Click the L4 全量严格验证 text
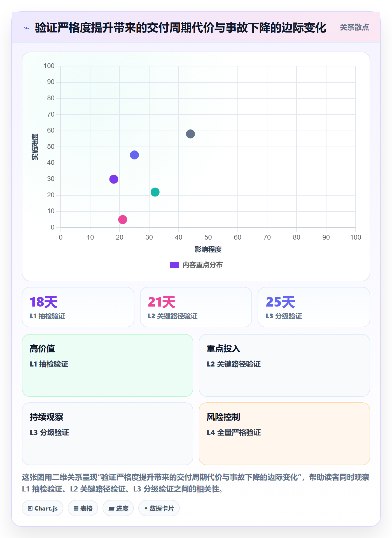 tap(234, 432)
